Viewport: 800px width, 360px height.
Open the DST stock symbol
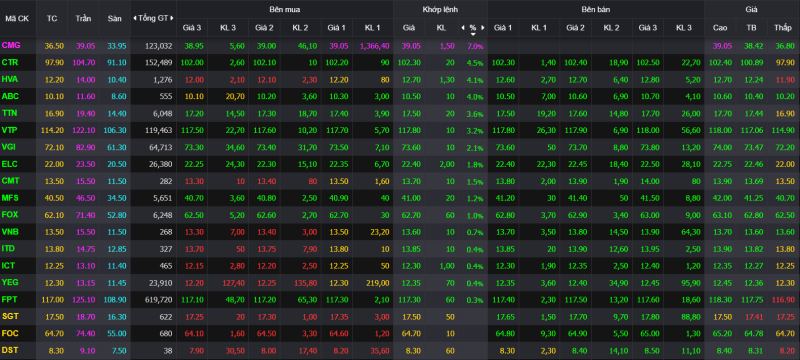click(x=10, y=351)
